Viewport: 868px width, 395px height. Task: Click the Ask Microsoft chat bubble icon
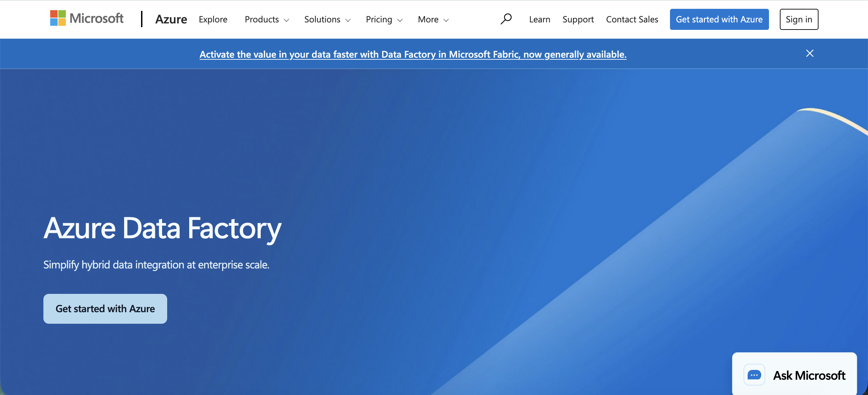tap(754, 375)
